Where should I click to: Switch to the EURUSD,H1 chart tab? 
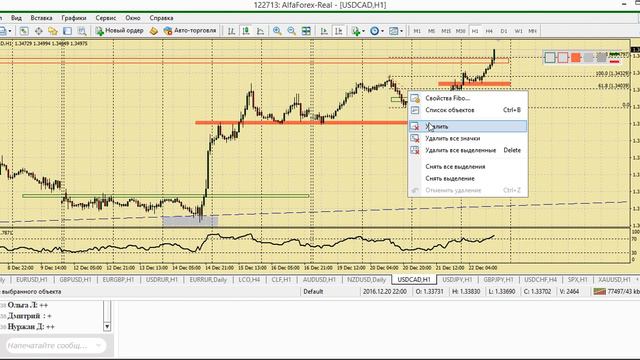tap(31, 280)
